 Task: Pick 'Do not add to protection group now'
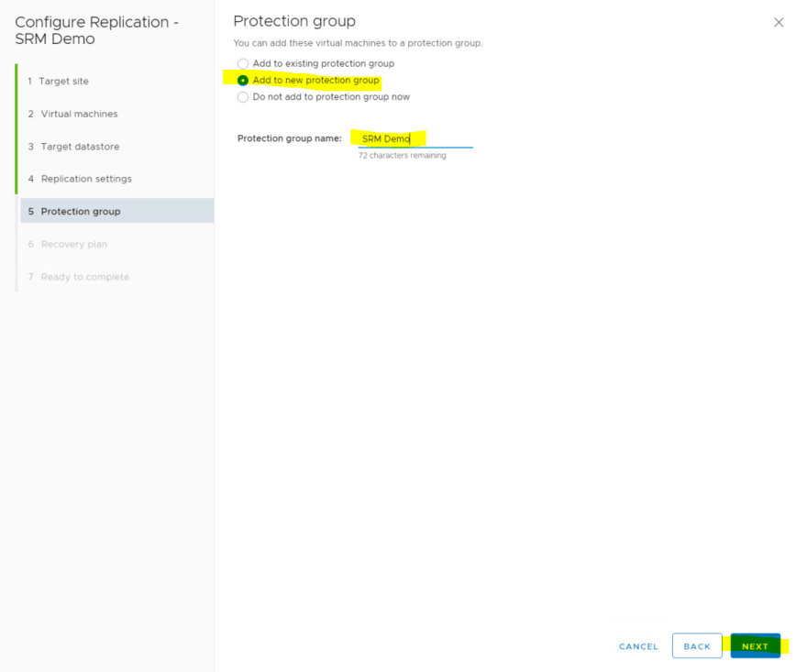243,97
